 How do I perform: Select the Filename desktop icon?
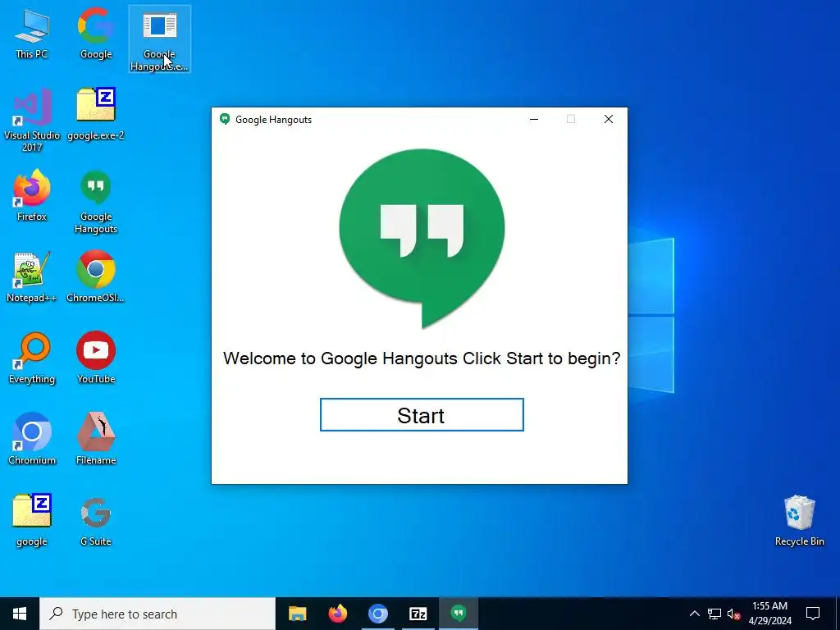pos(96,439)
